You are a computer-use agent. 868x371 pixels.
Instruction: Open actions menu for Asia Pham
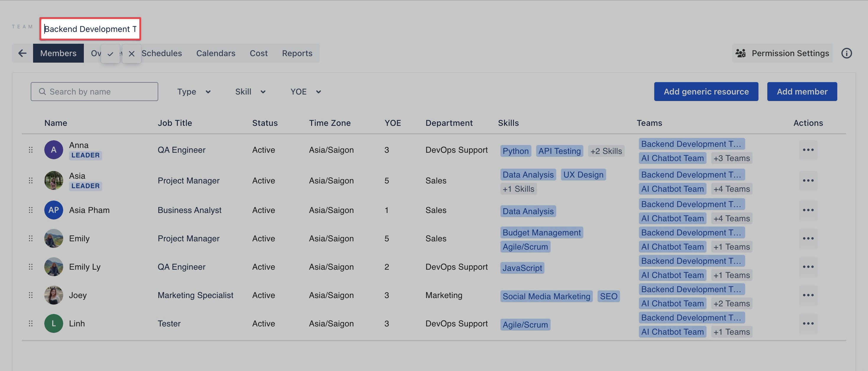(808, 210)
